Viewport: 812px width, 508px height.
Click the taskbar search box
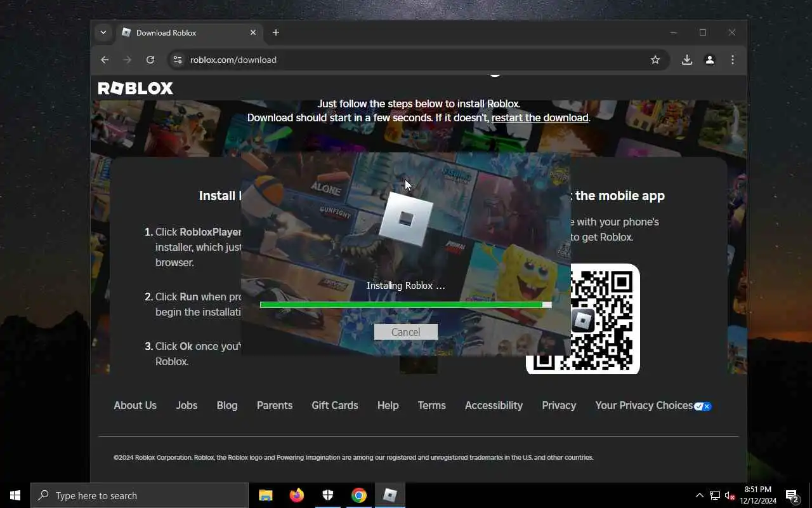[x=140, y=495]
